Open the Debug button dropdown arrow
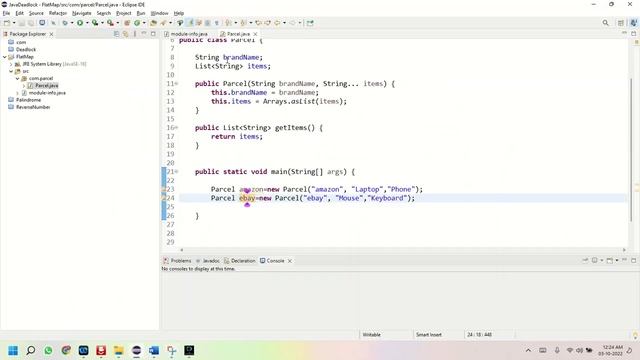Viewport: 640px width, 360px height. click(72, 23)
